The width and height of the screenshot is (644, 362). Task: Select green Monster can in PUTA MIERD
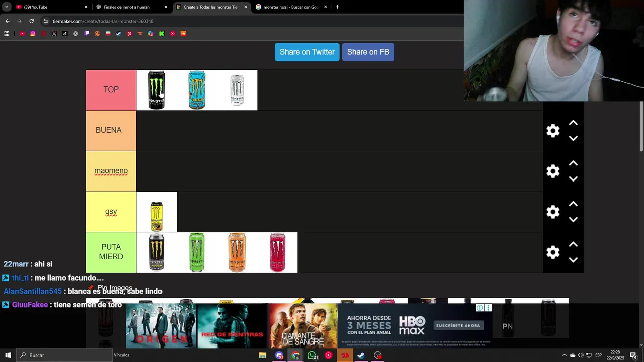click(x=197, y=252)
